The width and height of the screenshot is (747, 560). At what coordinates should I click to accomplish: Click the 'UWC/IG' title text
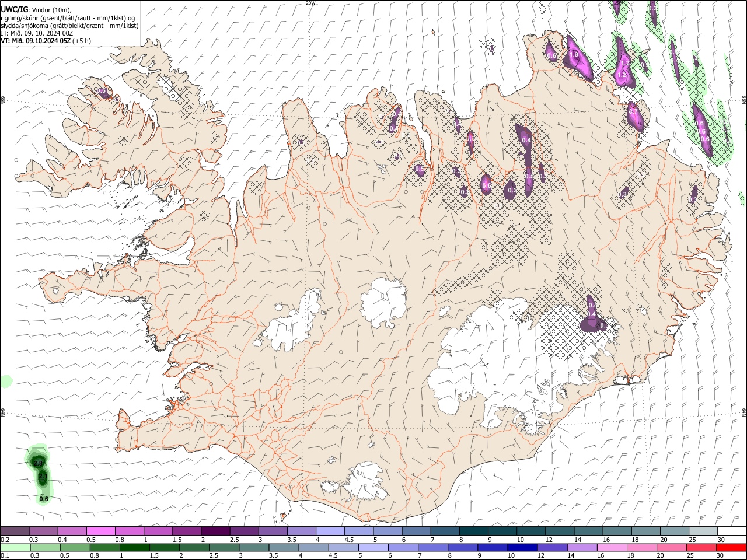14,9
